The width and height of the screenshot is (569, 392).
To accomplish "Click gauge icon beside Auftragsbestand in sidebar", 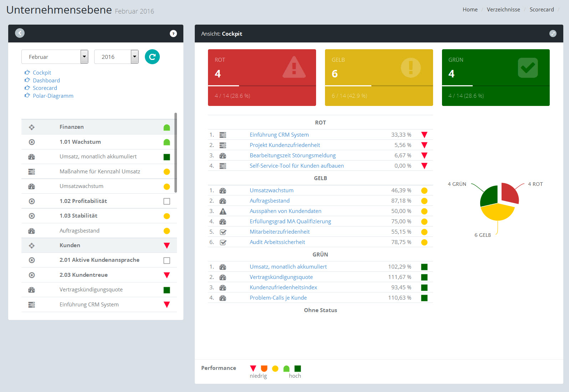I will [x=32, y=231].
